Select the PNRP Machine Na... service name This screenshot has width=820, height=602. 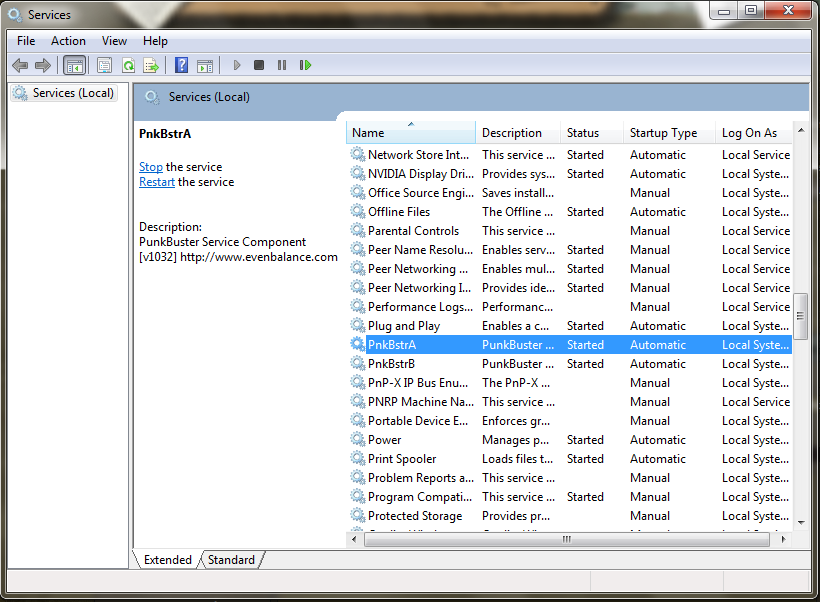point(420,402)
